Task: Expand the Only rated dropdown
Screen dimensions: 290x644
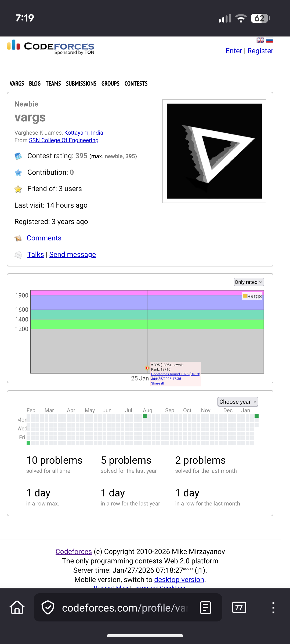Action: point(249,282)
